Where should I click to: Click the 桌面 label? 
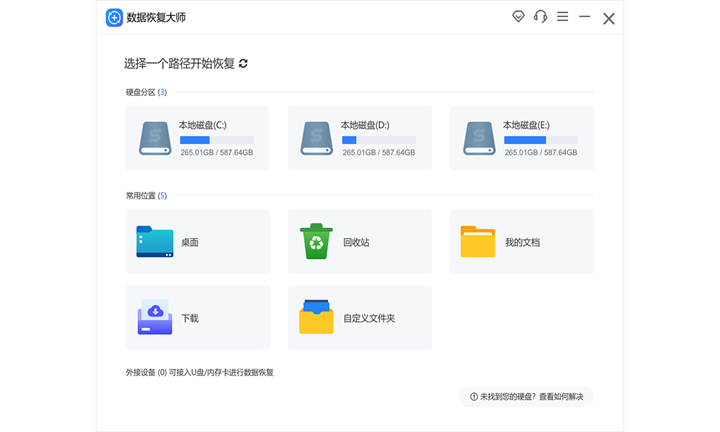point(190,242)
